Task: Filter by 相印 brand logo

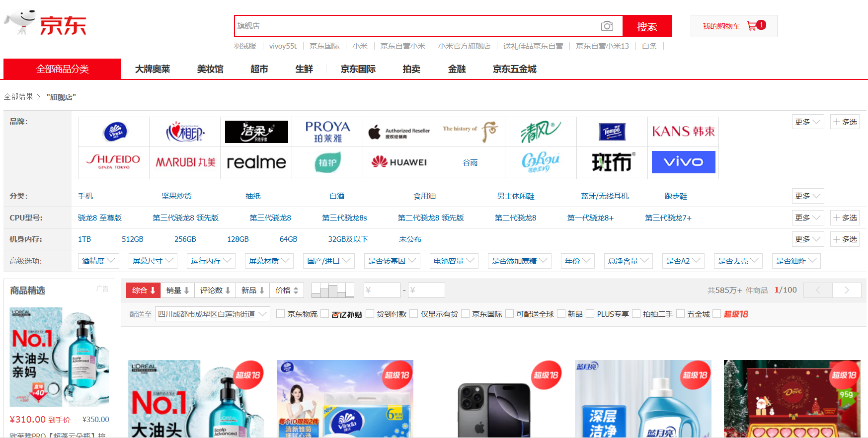Action: click(x=185, y=132)
